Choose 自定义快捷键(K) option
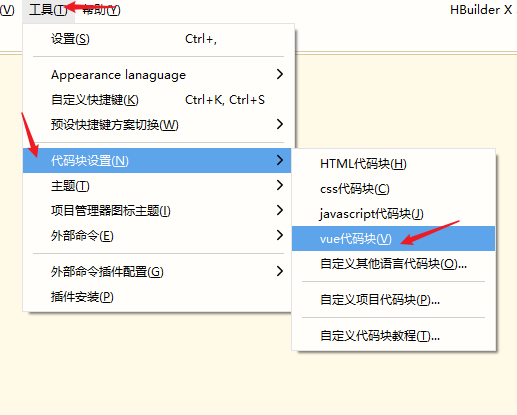Image resolution: width=517 pixels, height=415 pixels. [157, 100]
